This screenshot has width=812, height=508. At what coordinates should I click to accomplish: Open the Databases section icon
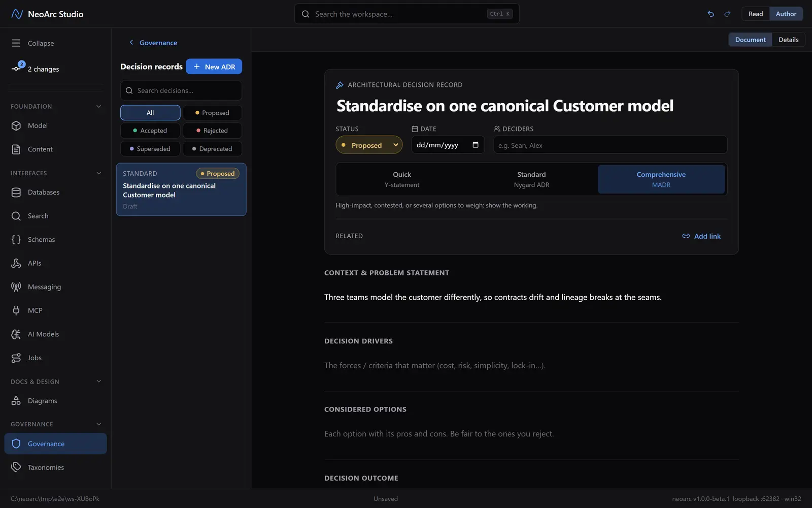pos(16,192)
